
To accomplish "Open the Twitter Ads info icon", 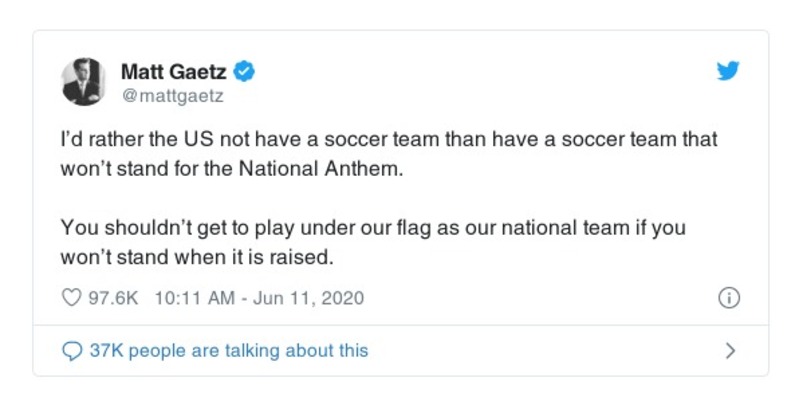I will coord(729,298).
